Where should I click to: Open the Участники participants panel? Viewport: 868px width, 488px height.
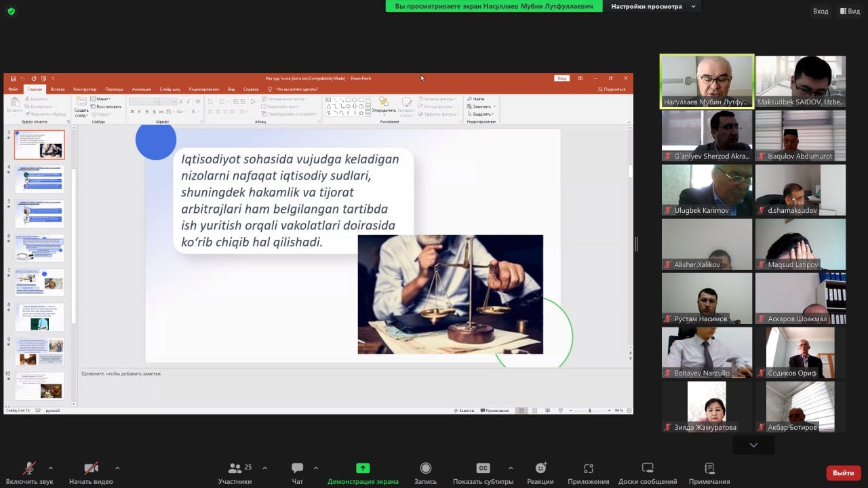pos(235,472)
